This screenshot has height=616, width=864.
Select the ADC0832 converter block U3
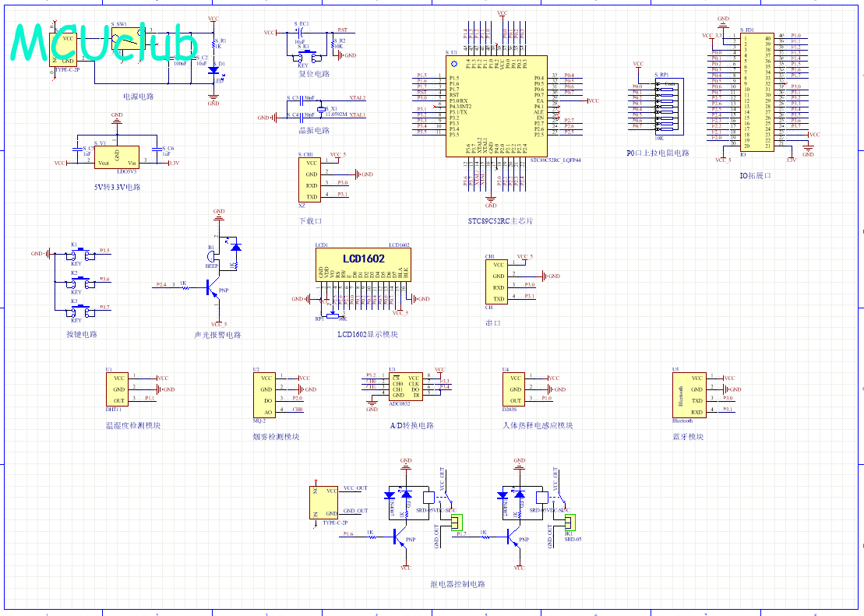click(406, 387)
